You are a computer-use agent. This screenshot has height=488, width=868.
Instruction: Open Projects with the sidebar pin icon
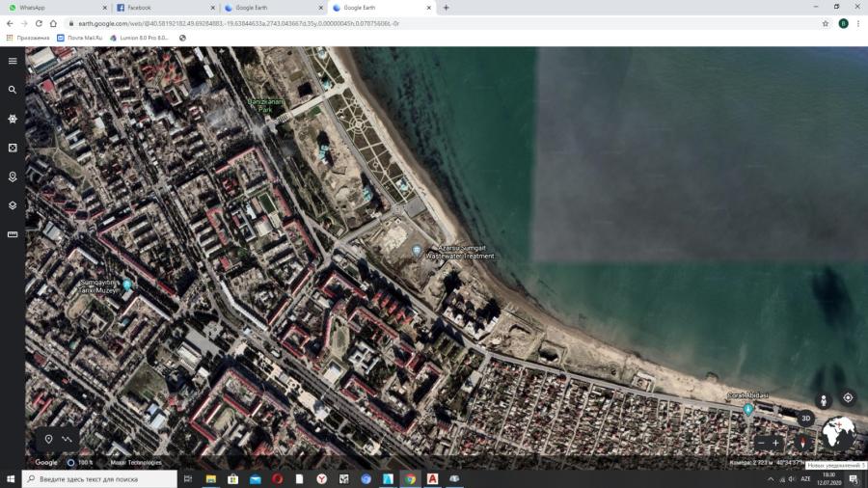pos(13,176)
